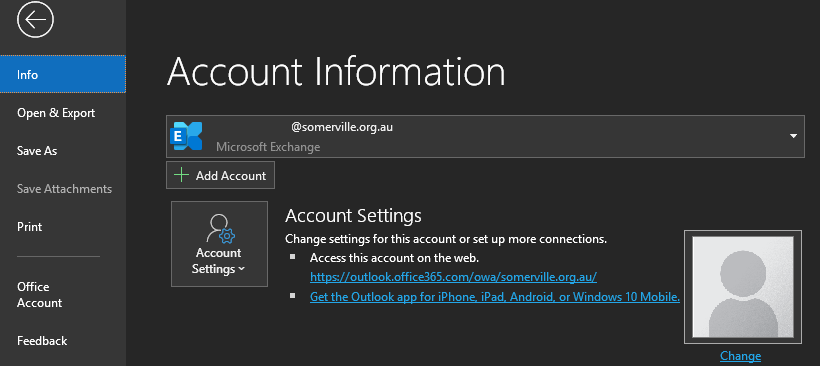Select the Info tab
This screenshot has height=366, width=820.
pyautogui.click(x=63, y=74)
